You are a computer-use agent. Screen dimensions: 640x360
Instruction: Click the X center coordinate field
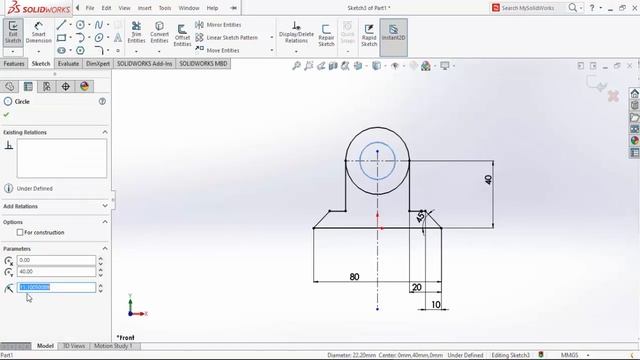(x=56, y=260)
